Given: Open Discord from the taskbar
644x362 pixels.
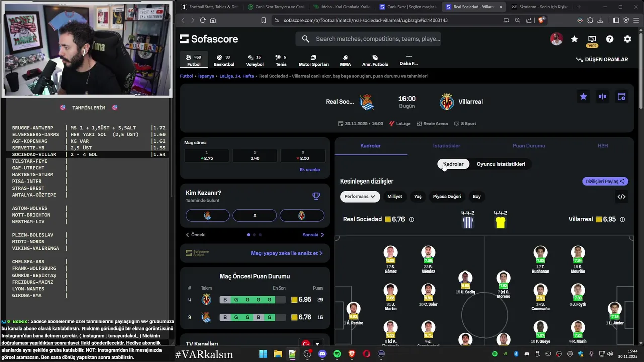Looking at the screenshot, I should point(322,354).
